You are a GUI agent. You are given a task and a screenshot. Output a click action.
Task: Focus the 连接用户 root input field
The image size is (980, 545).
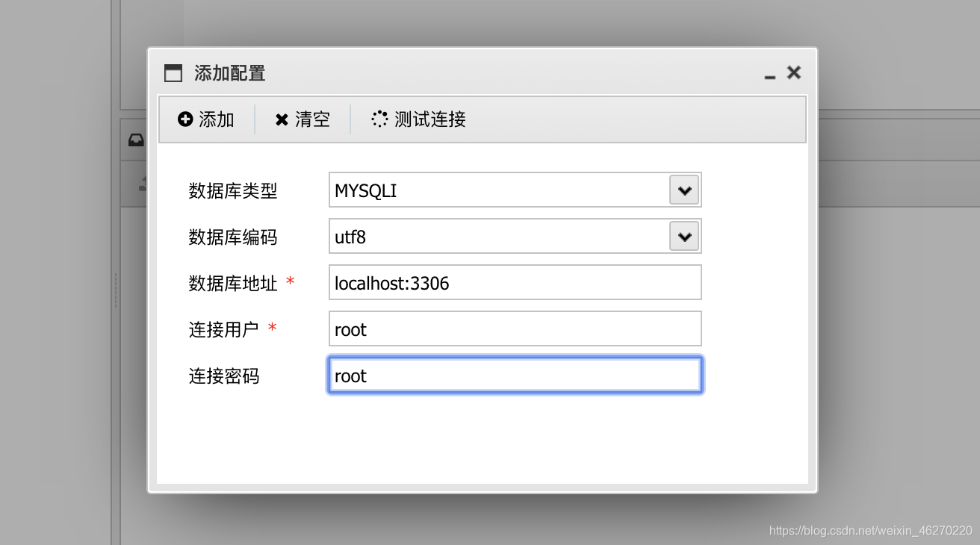tap(515, 329)
